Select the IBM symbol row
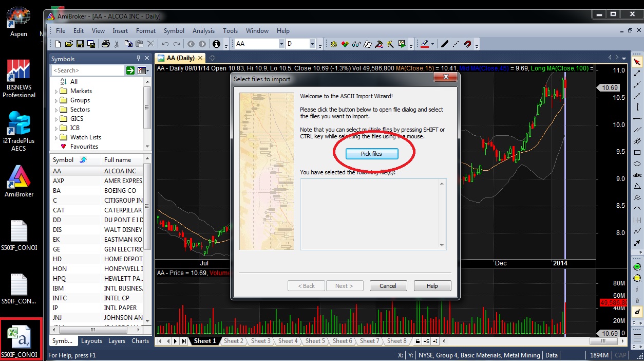This screenshot has height=361, width=644. [x=98, y=288]
